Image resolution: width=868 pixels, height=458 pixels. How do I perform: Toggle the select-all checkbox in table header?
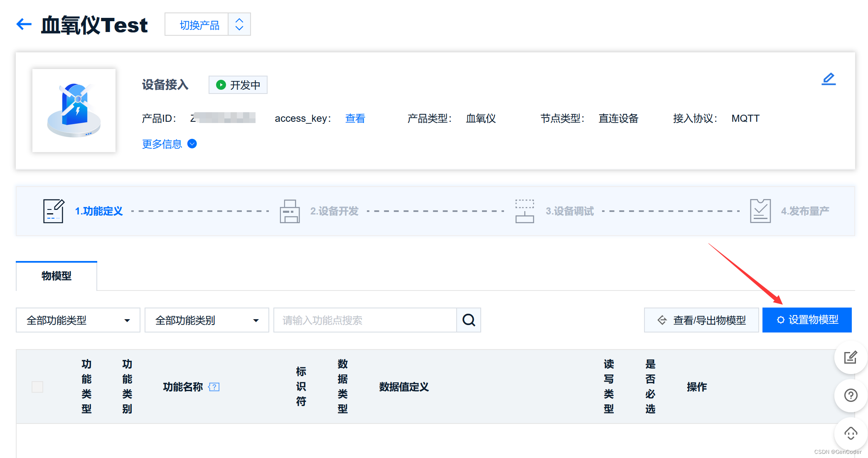click(37, 387)
